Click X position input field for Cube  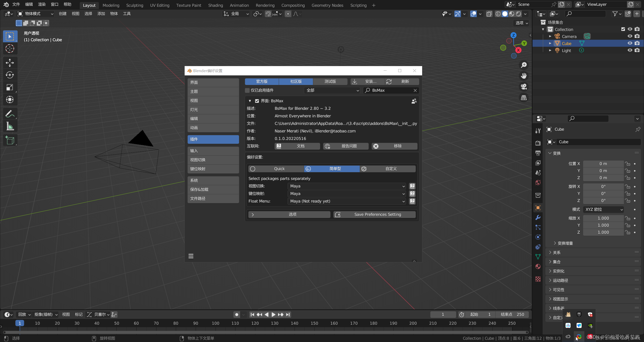coord(603,163)
